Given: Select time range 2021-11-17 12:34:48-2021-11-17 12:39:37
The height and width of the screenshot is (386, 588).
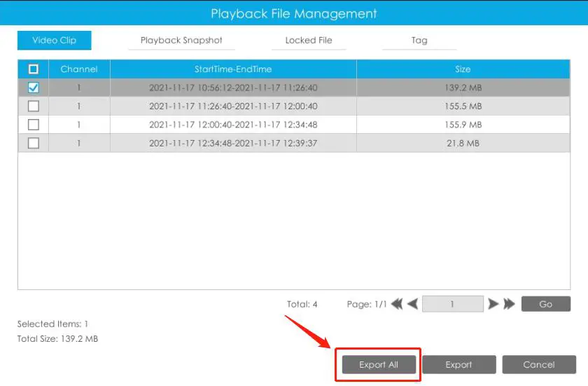Looking at the screenshot, I should (x=233, y=143).
